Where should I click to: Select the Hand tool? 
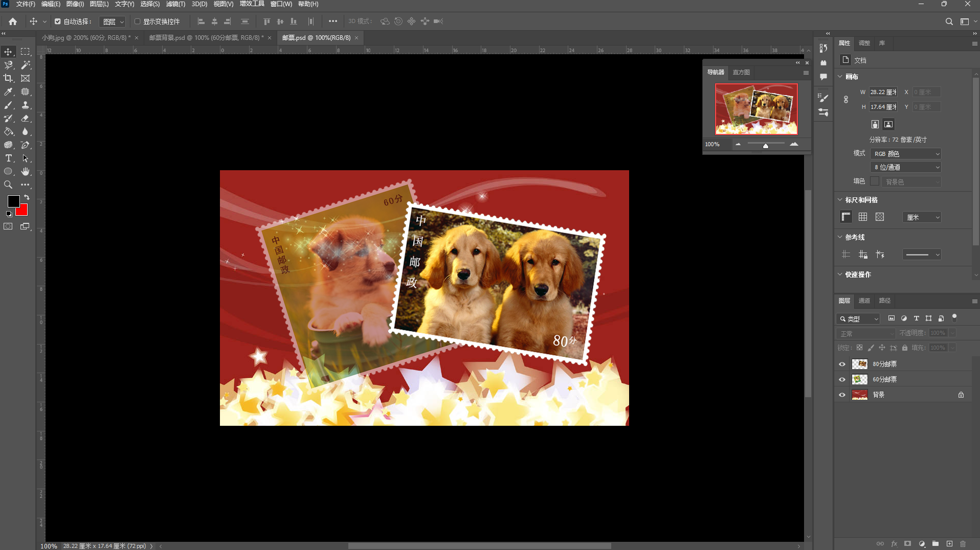tap(25, 172)
